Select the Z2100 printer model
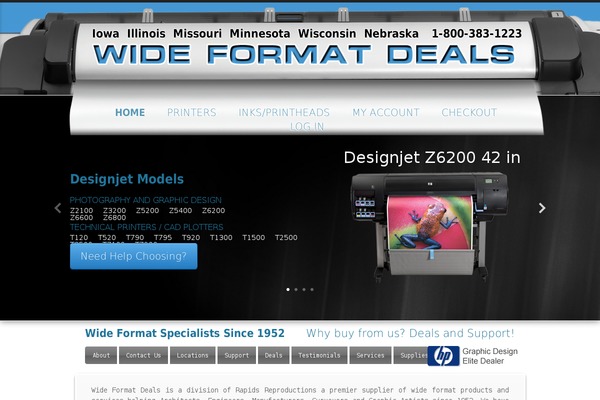The height and width of the screenshot is (400, 600). tap(82, 211)
